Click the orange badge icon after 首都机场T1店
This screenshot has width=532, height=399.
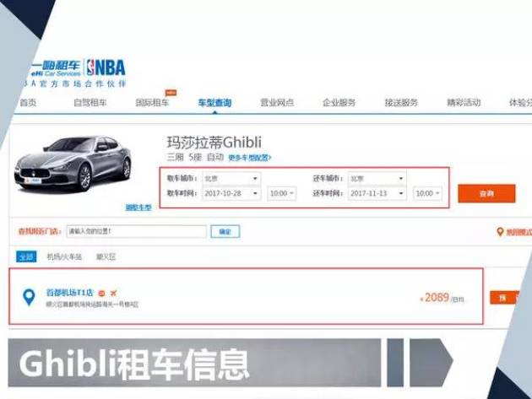click(x=101, y=292)
